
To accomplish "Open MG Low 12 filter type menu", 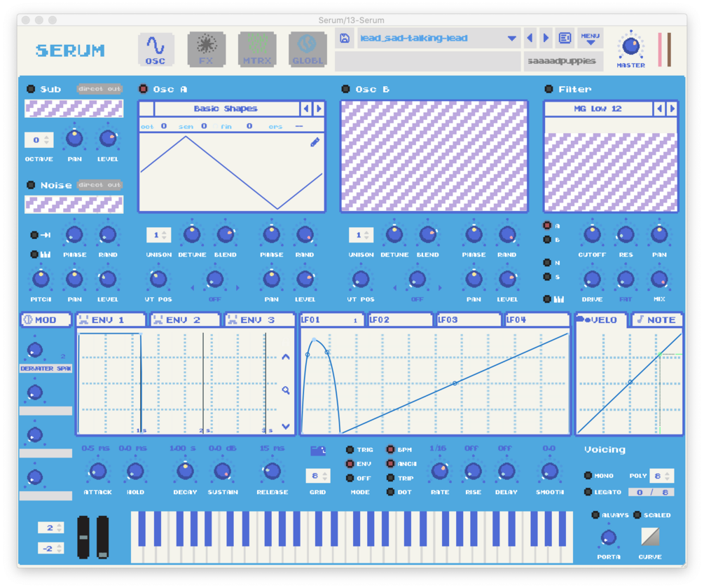I will (598, 108).
